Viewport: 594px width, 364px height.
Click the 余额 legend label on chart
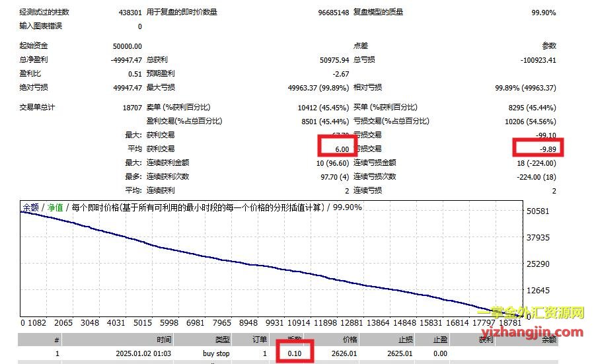pyautogui.click(x=30, y=207)
